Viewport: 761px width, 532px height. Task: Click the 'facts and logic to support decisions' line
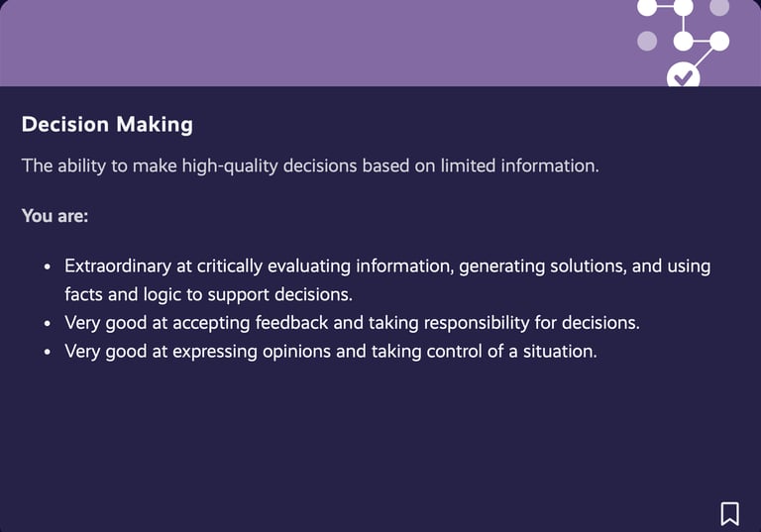209,294
